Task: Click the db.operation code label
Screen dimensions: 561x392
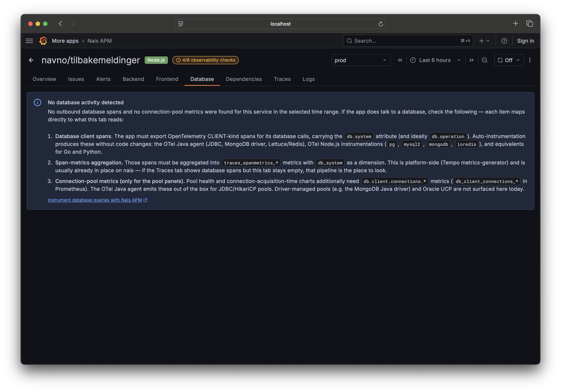Action: [448, 136]
